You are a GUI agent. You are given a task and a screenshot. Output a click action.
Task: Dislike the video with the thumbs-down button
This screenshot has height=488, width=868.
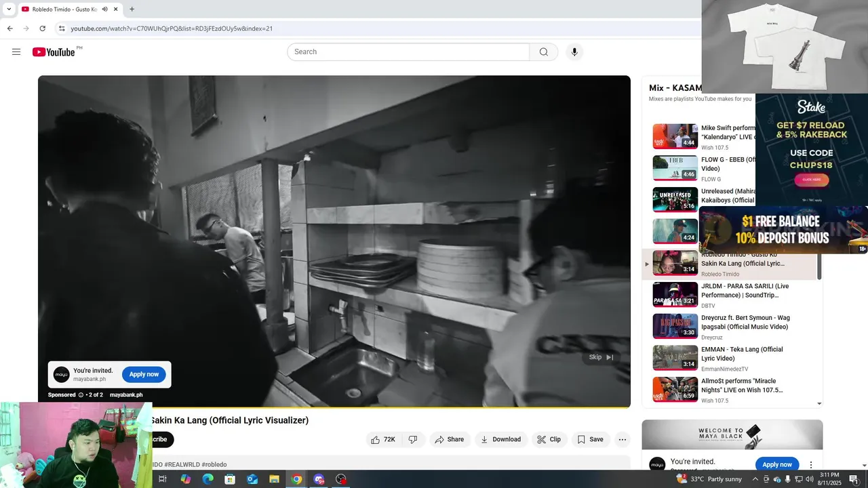pos(413,439)
